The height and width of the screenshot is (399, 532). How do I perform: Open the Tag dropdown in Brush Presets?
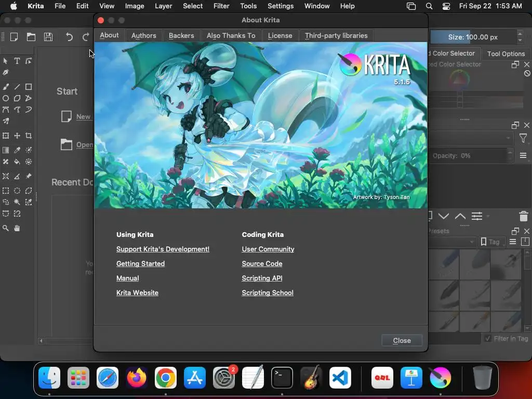[492, 242]
